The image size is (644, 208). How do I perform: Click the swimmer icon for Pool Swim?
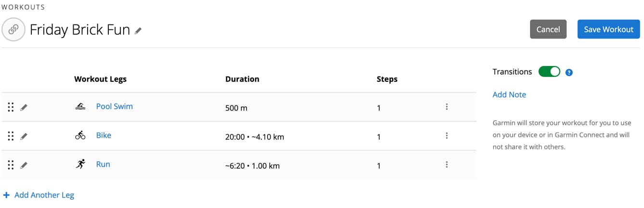pyautogui.click(x=80, y=107)
